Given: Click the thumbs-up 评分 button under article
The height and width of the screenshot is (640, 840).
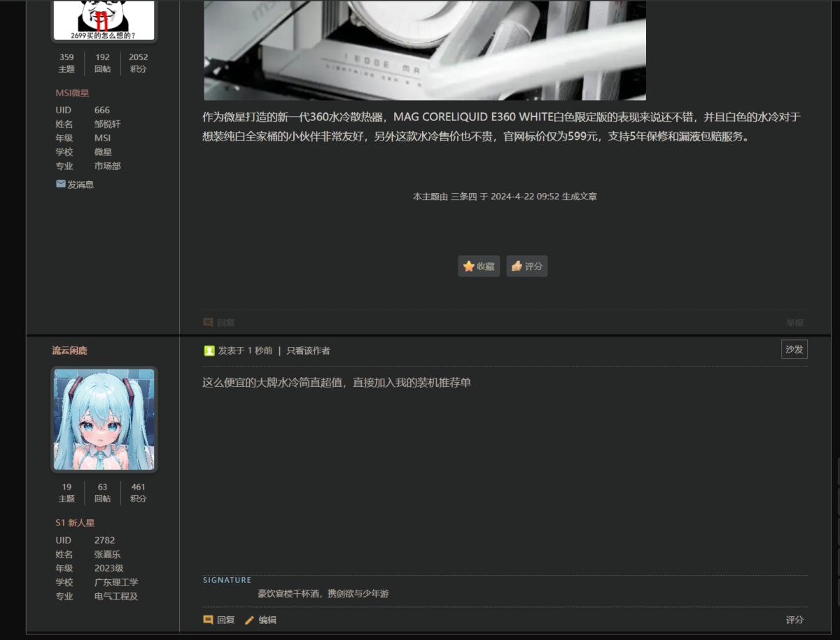Looking at the screenshot, I should 527,266.
